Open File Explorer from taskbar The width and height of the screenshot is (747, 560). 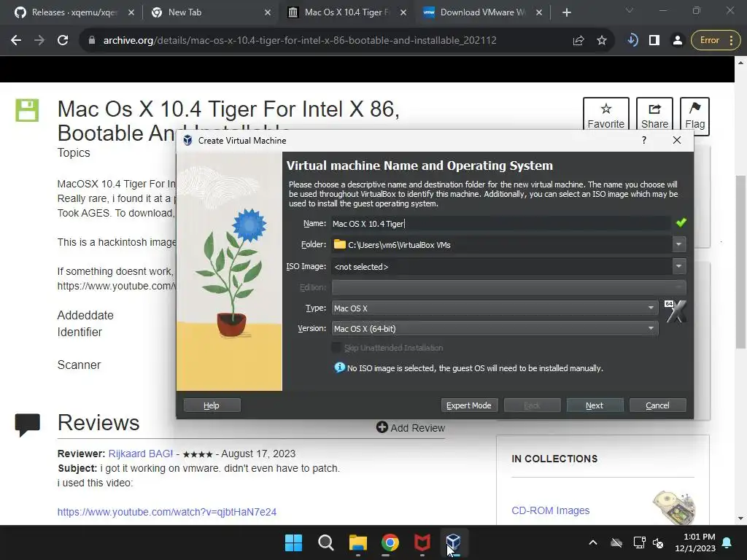[357, 542]
